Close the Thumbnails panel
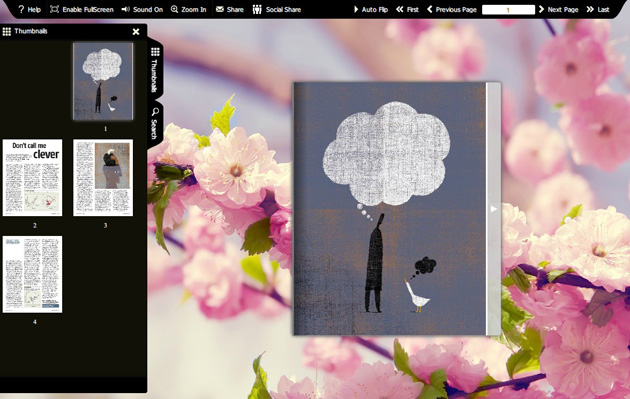This screenshot has width=630, height=399. click(136, 31)
